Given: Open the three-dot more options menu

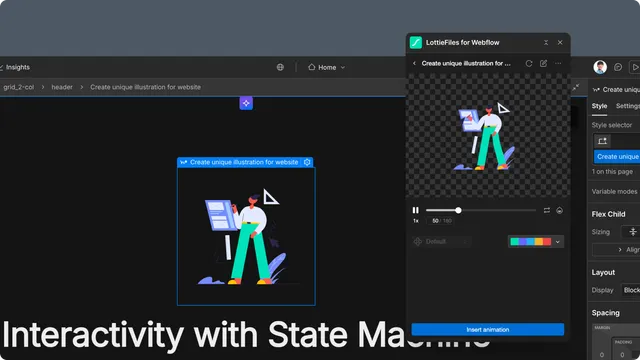Looking at the screenshot, I should pyautogui.click(x=558, y=63).
